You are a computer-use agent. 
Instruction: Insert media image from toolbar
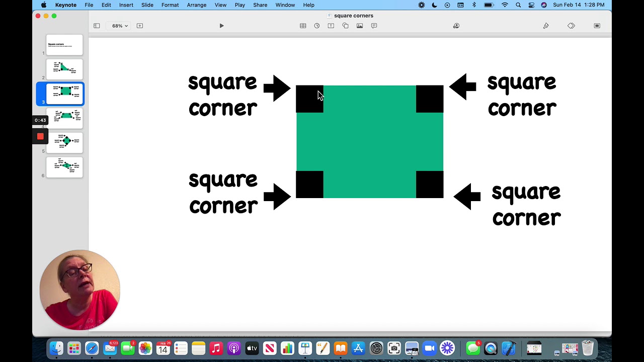360,26
